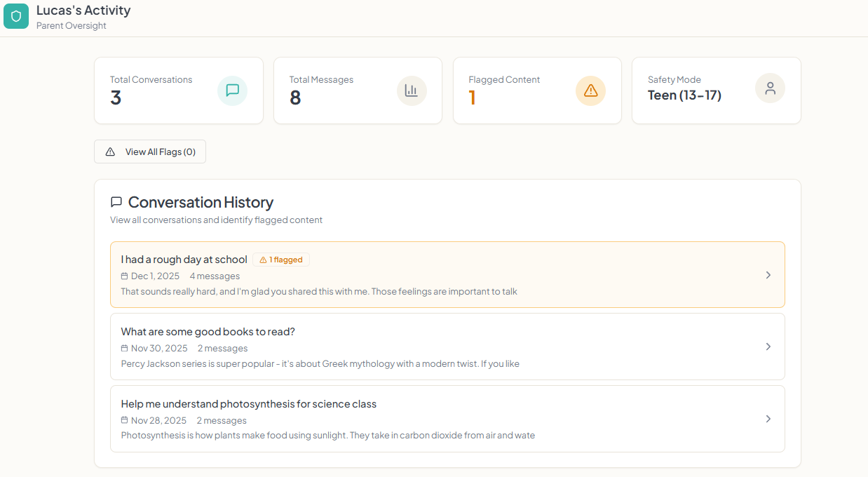868x477 pixels.
Task: Open "Help me understand photosynthesis for science class"
Action: 447,419
